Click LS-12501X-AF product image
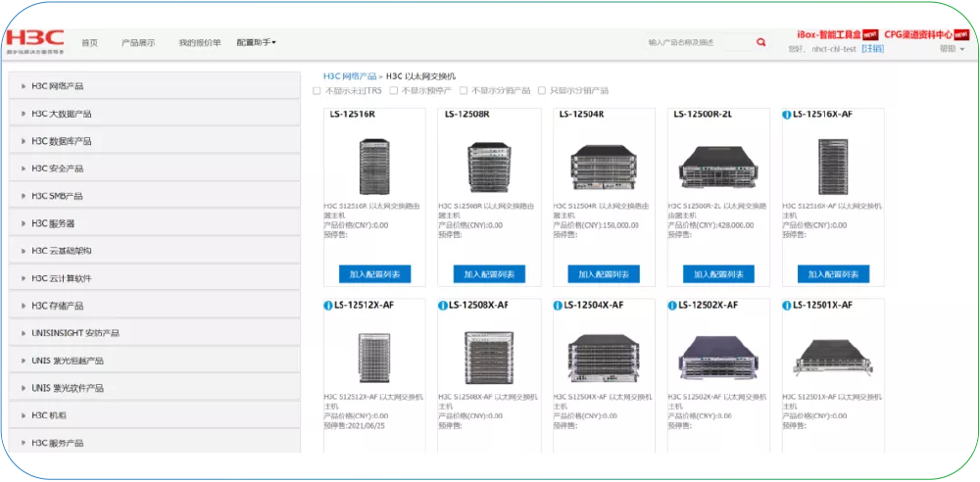Image resolution: width=980 pixels, height=482 pixels. pos(833,359)
